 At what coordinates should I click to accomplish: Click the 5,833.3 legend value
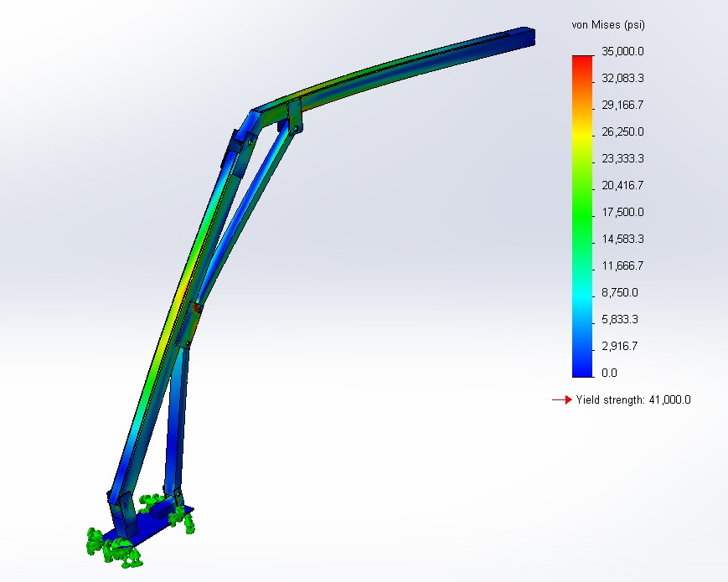(x=620, y=320)
